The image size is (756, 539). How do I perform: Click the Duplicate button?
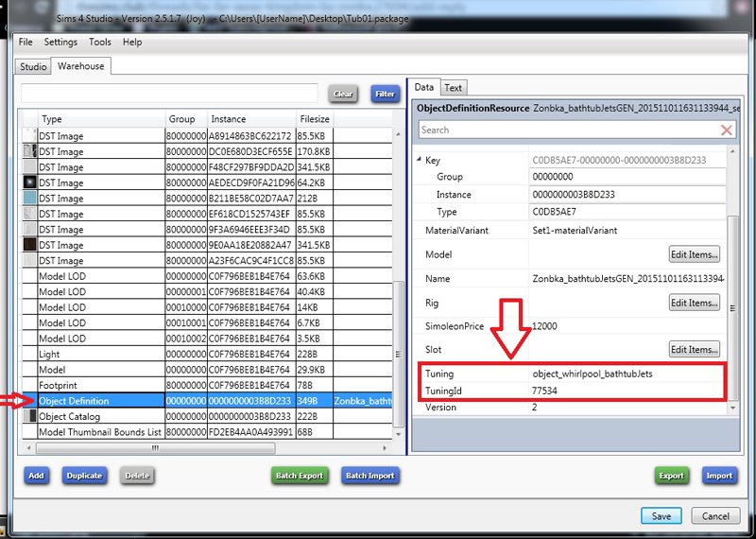[84, 476]
